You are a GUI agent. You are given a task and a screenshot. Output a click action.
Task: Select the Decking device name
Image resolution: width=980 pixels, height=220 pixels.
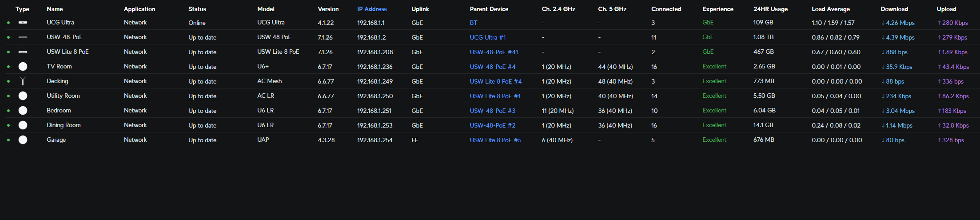coord(57,81)
